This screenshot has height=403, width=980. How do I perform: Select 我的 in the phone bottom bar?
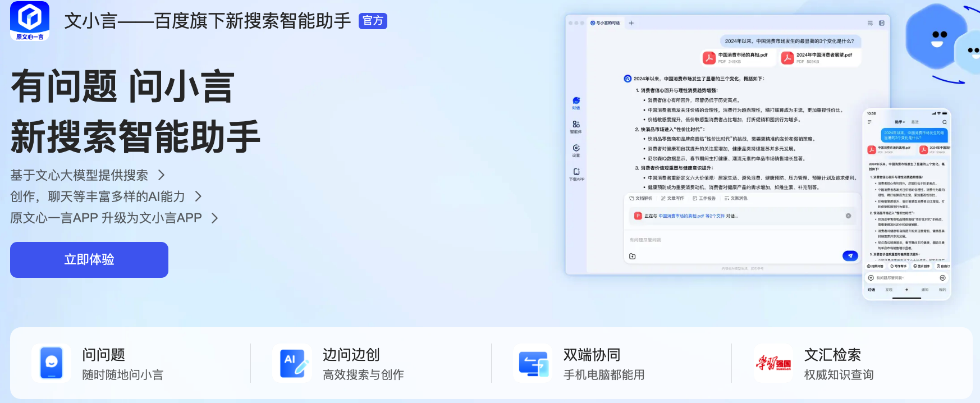point(943,290)
